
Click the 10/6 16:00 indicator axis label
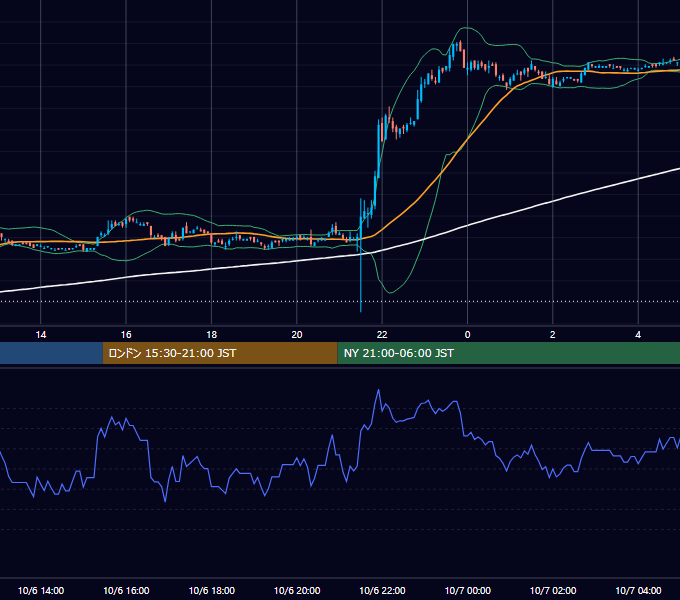point(126,590)
